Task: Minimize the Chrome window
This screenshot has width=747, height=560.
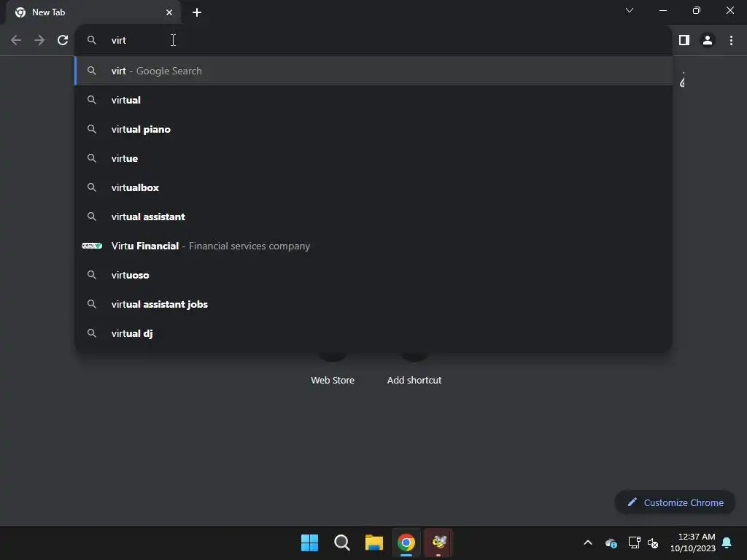Action: 662,10
